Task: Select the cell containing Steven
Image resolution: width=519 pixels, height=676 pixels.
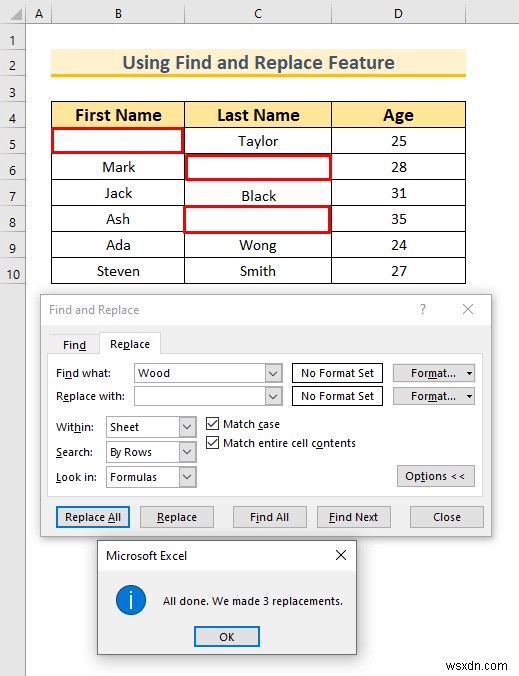Action: 118,271
